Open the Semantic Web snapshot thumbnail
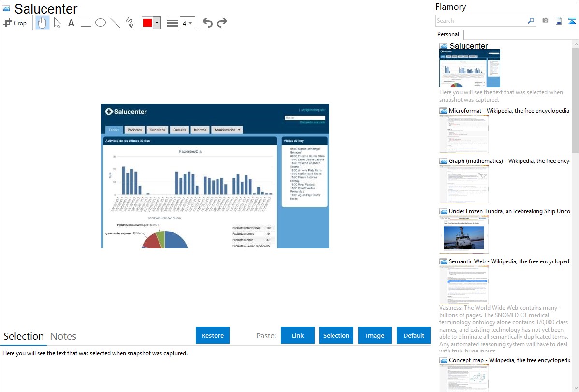 (x=464, y=285)
